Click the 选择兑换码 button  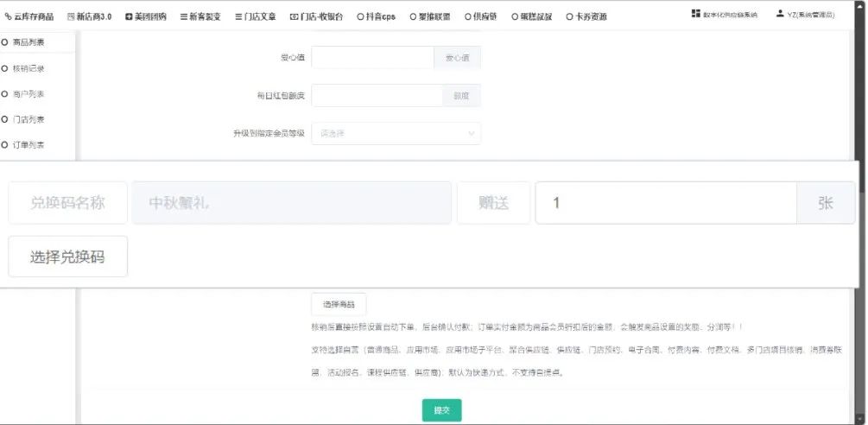tap(67, 257)
